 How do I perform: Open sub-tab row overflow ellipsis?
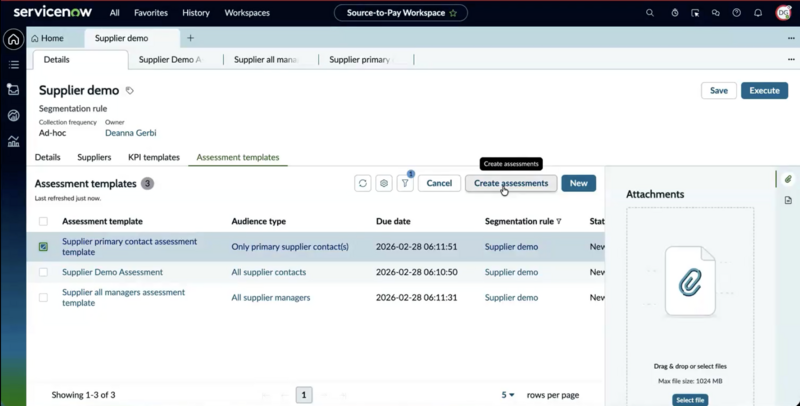pos(791,59)
